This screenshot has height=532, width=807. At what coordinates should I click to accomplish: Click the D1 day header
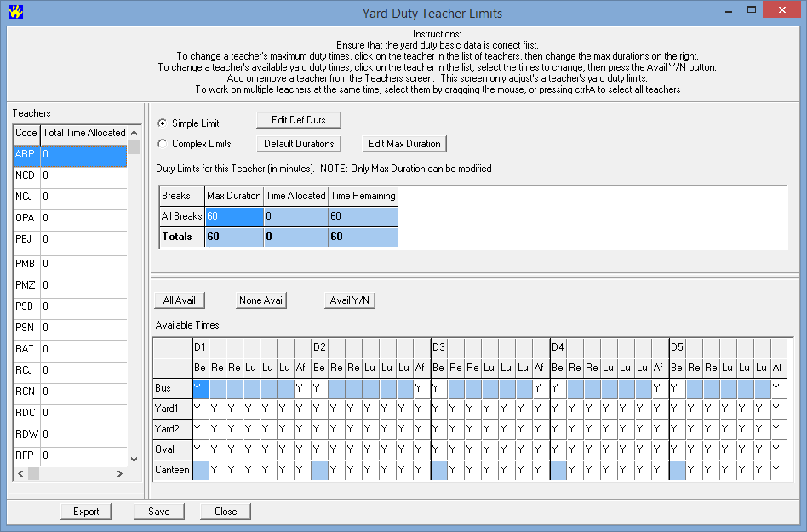[200, 347]
